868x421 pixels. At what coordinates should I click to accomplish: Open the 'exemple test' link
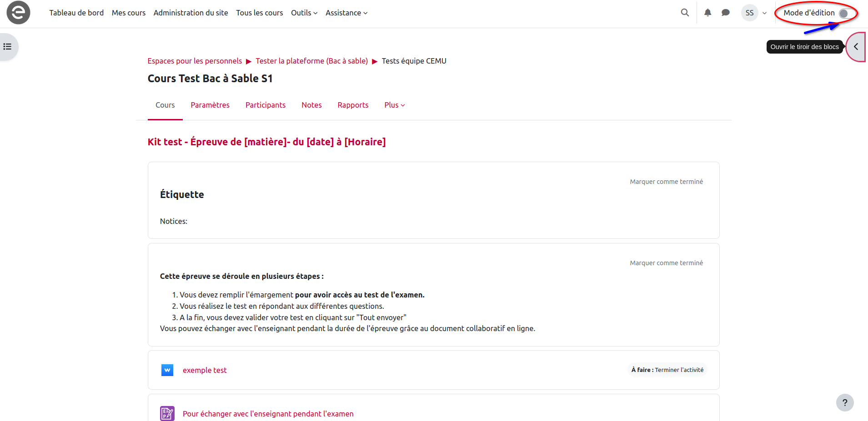coord(205,370)
